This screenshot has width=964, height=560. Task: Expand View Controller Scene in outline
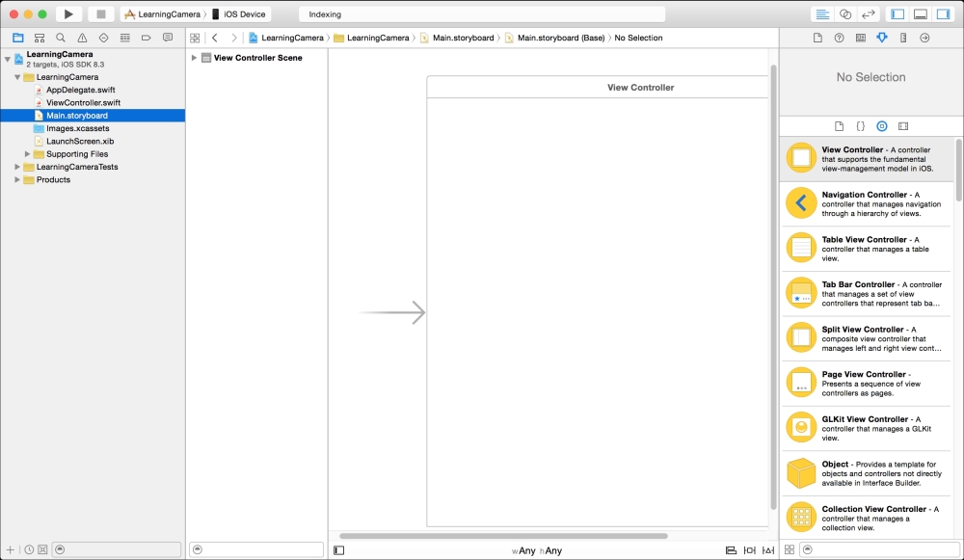tap(194, 58)
